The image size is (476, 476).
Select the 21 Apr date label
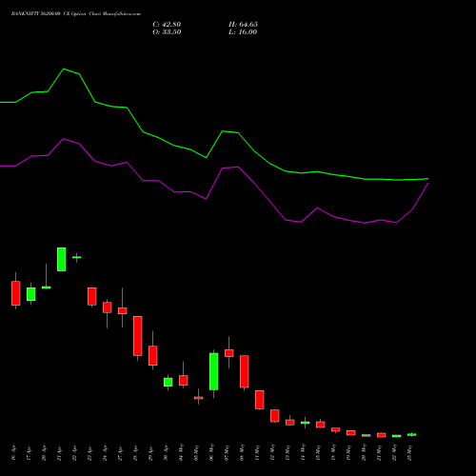point(59,453)
